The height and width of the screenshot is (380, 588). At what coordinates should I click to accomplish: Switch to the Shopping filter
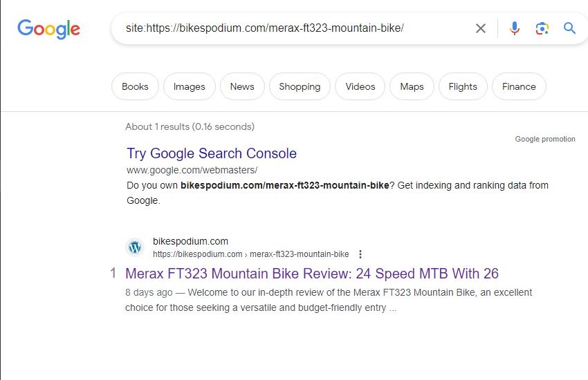coord(300,86)
